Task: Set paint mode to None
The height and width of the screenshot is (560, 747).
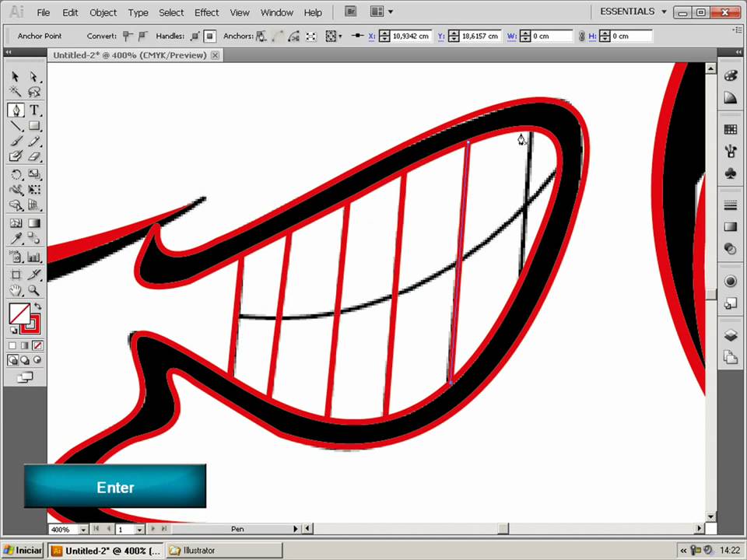Action: click(37, 345)
